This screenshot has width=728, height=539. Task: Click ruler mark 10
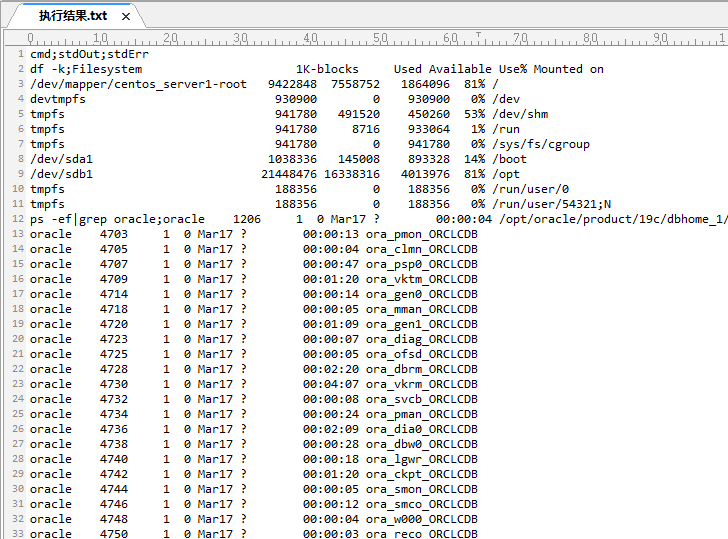101,38
